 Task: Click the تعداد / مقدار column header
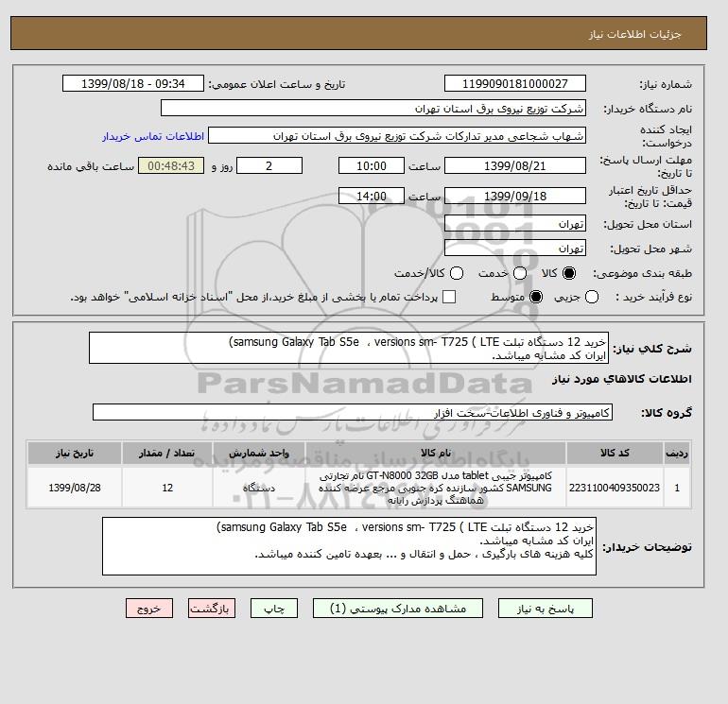(167, 453)
